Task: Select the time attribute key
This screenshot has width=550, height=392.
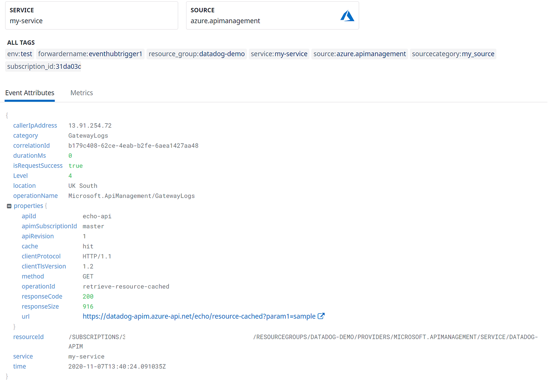Action: 19,366
